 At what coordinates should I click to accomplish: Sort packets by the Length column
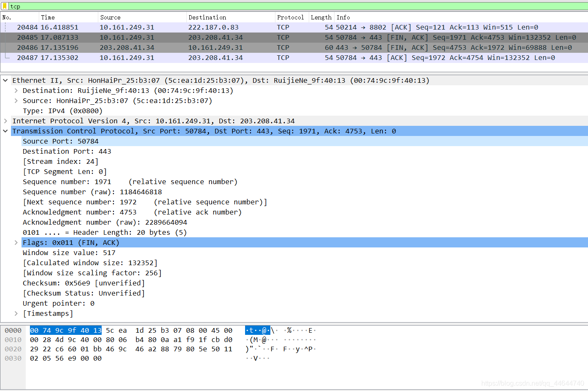322,17
